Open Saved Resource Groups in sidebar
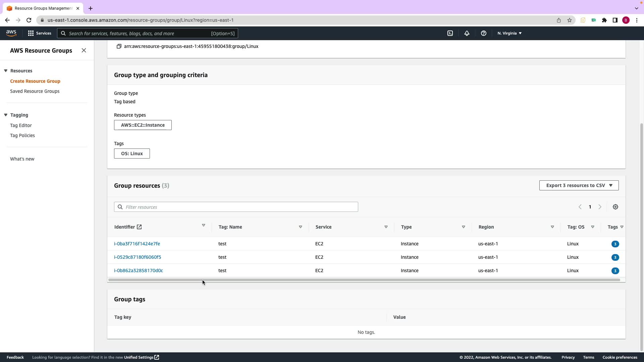The image size is (644, 362). [x=35, y=91]
